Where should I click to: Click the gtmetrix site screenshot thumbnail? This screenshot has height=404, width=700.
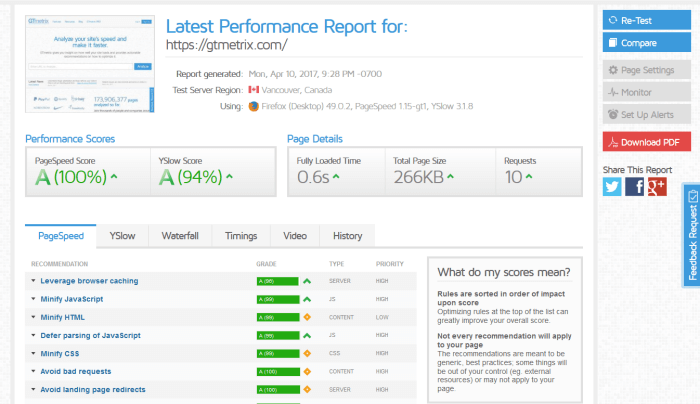90,64
